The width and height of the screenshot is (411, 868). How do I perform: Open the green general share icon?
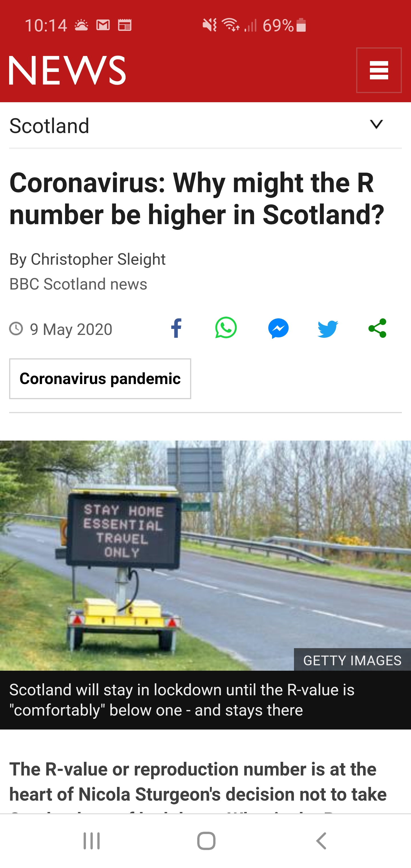377,328
